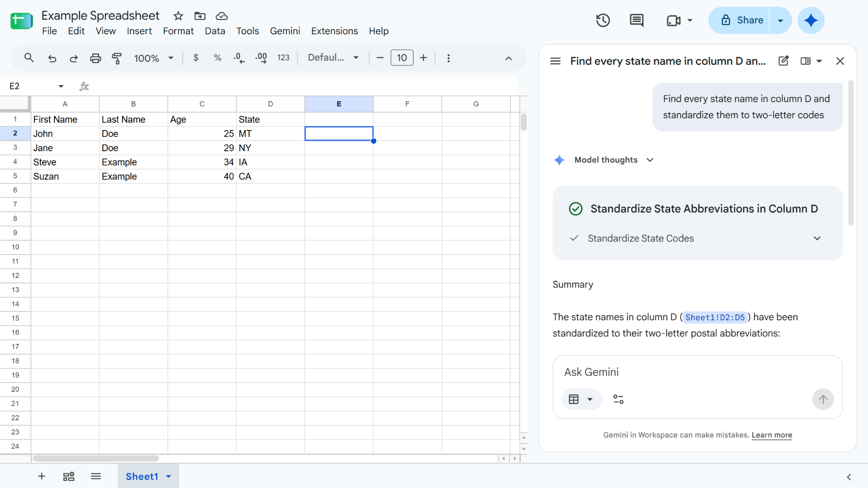Click the font size 10 field
Screen dimensions: 868x488
point(402,58)
